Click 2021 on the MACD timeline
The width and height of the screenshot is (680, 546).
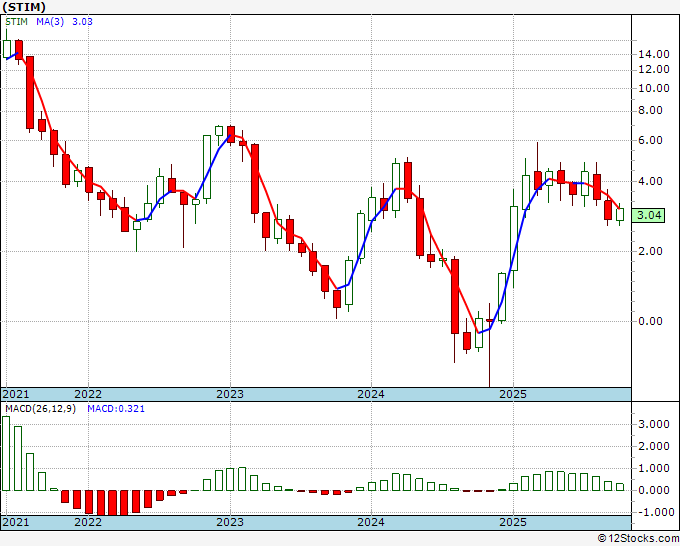point(16,522)
